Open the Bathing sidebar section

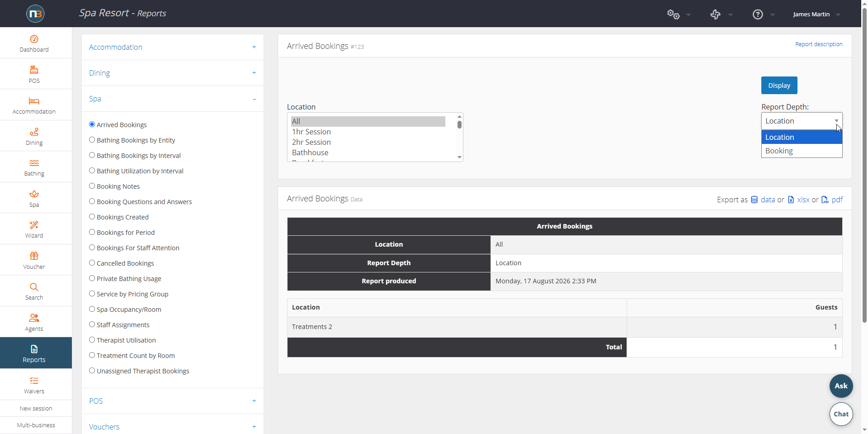34,167
